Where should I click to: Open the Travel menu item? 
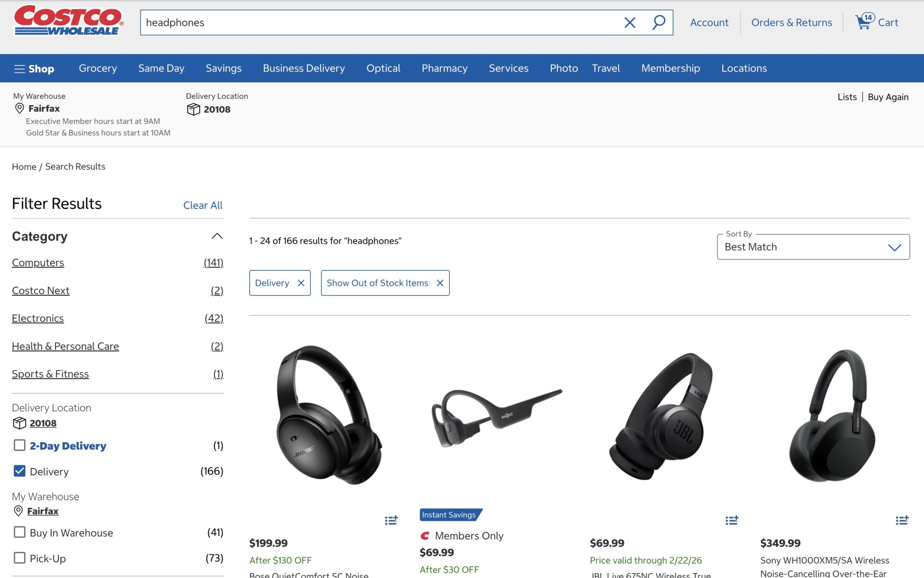606,68
